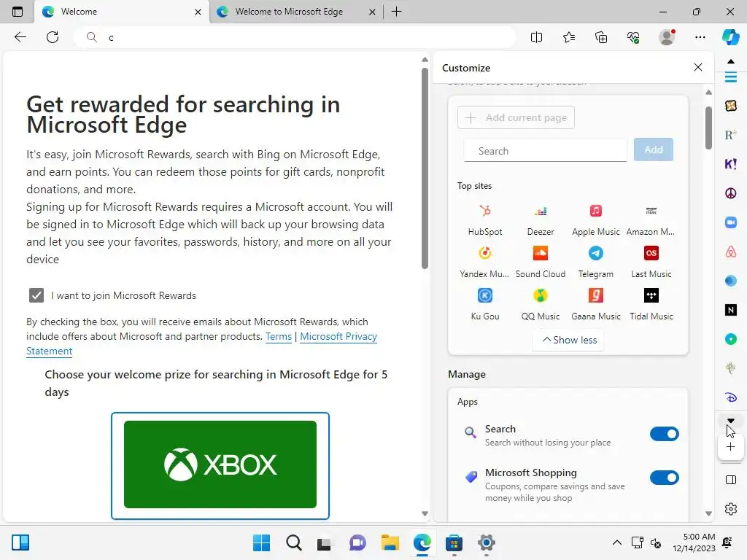Click the main page vertical scrollbar
This screenshot has width=747, height=560.
[425, 169]
